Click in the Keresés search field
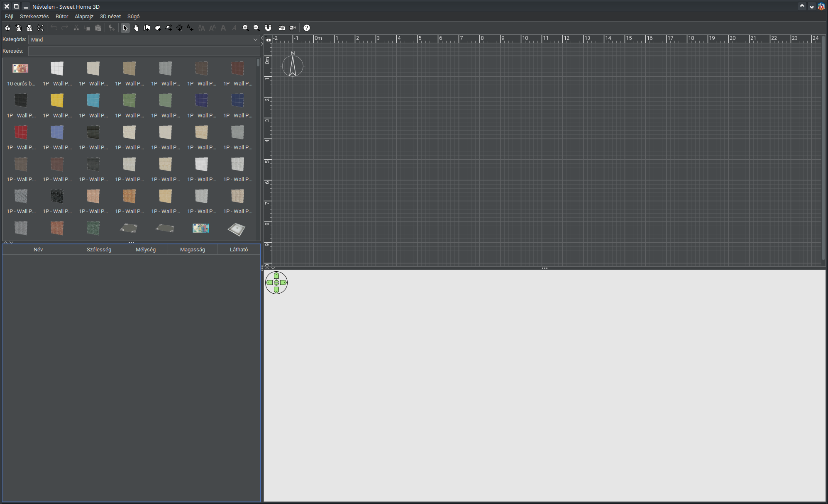828x504 pixels. [144, 51]
